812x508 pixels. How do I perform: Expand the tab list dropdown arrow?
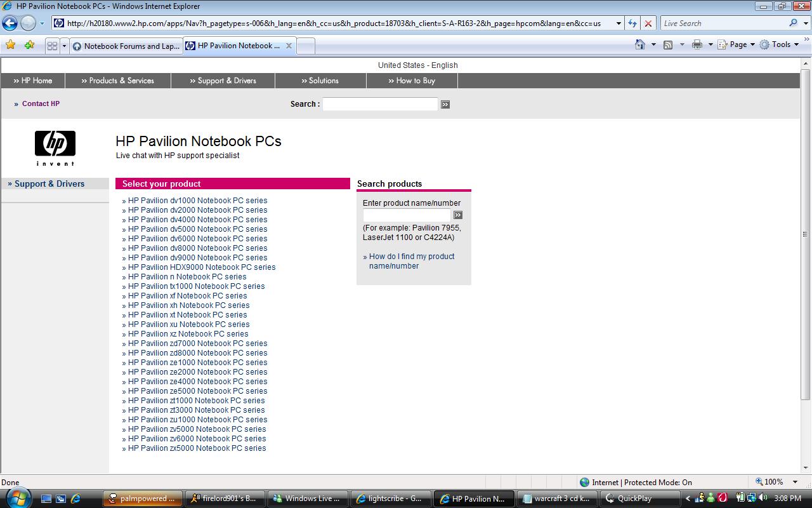(64, 46)
